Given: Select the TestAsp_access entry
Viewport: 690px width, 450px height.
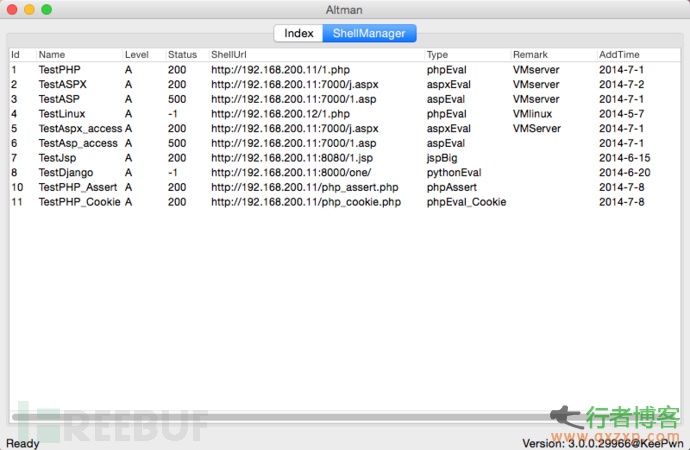Looking at the screenshot, I should coord(78,143).
